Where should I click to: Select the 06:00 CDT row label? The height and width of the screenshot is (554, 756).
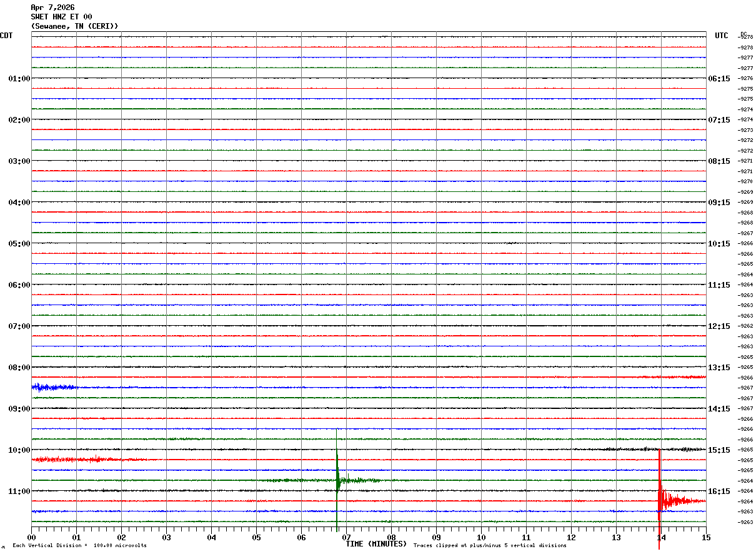pos(19,285)
